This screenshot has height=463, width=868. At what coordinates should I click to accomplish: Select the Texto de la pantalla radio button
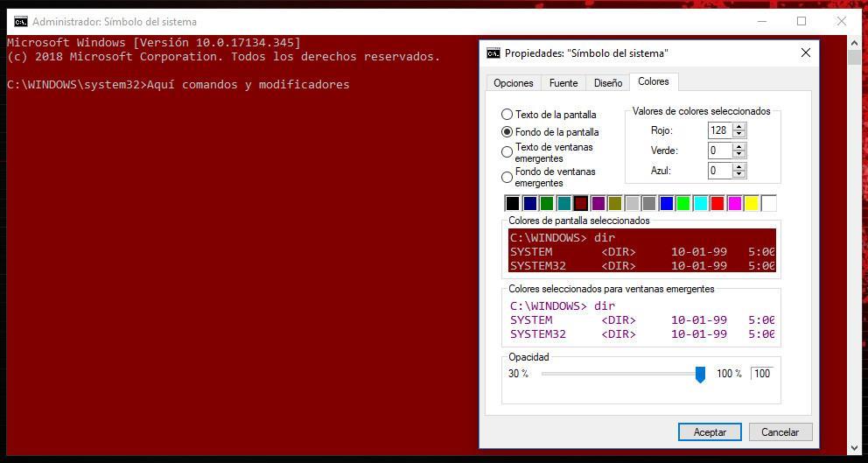pos(507,115)
